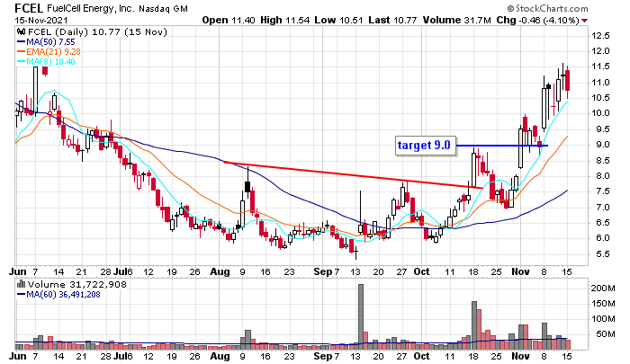630x364 pixels.
Task: Click the Jun label under the volume panel
Action: (18, 356)
